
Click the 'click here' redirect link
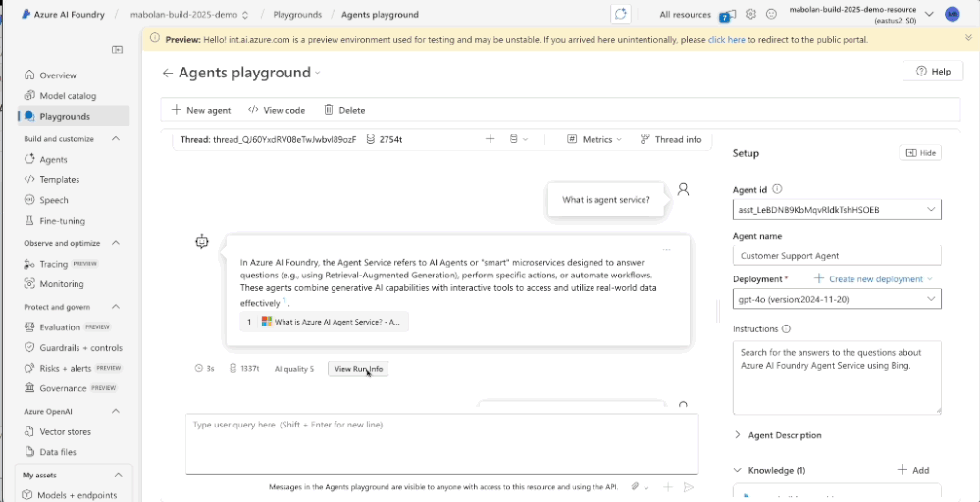(726, 39)
